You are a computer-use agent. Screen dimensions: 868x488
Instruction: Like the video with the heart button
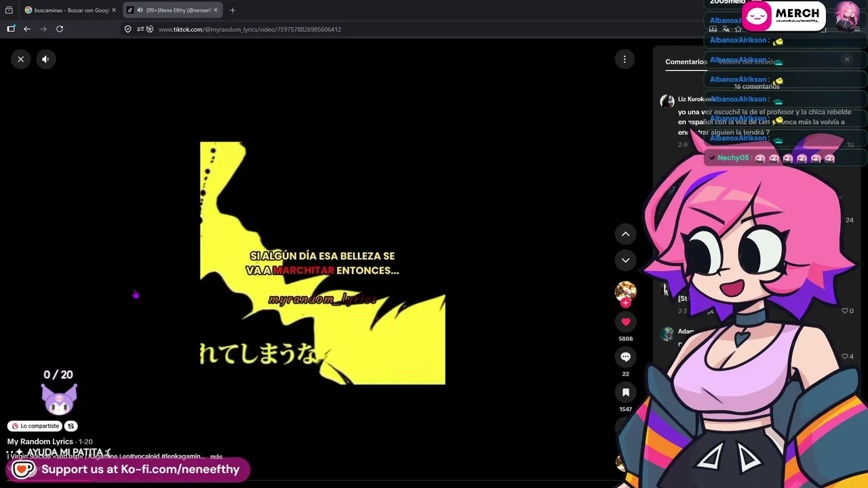(x=625, y=322)
